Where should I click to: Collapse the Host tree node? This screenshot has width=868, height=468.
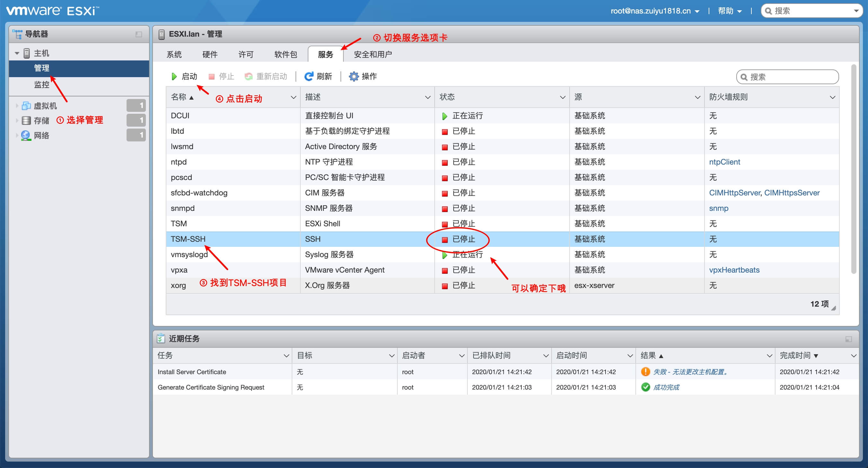17,53
